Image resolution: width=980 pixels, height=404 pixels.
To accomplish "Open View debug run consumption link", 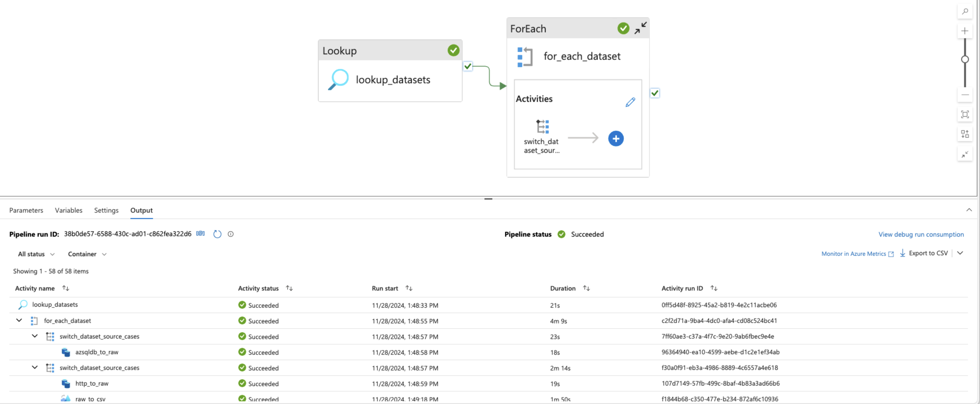I will click(x=921, y=234).
